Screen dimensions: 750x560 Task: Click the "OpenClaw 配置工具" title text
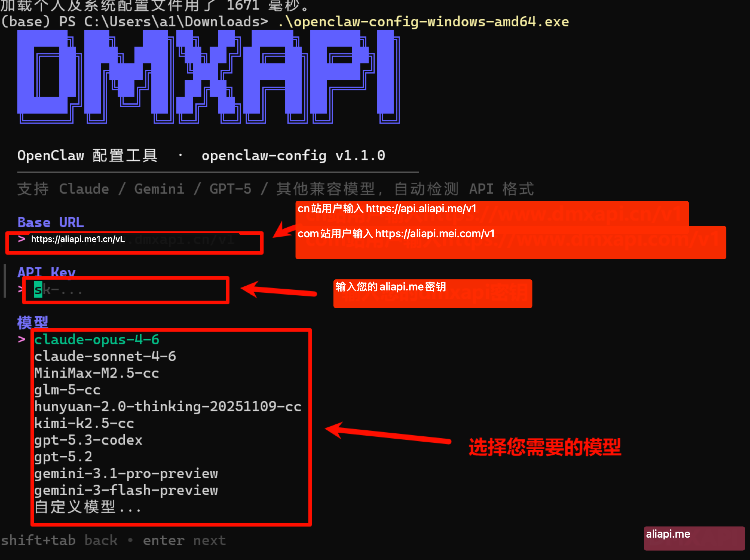coord(87,156)
